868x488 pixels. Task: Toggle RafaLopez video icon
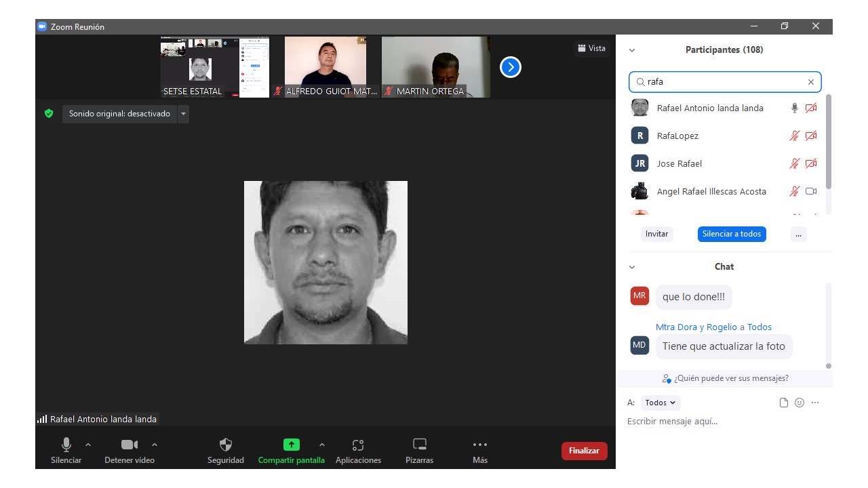811,136
